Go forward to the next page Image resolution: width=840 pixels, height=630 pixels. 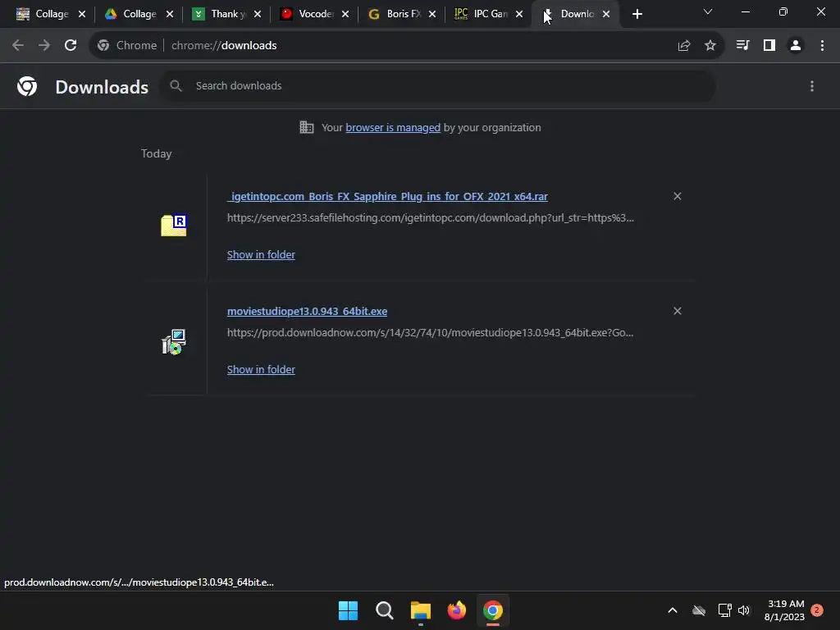44,46
